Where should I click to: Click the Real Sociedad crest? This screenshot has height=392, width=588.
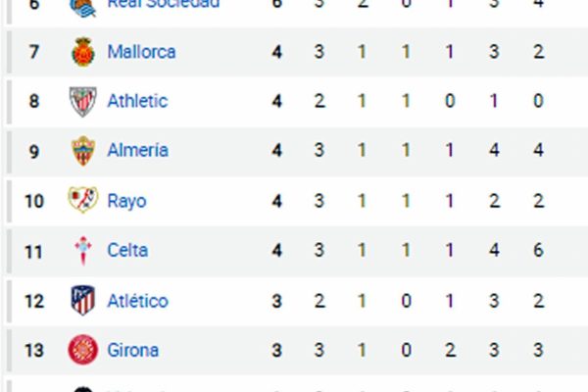(81, 6)
